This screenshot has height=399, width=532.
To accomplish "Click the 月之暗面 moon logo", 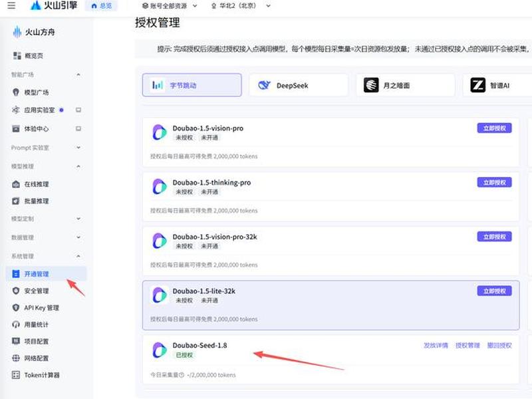I will [x=371, y=85].
